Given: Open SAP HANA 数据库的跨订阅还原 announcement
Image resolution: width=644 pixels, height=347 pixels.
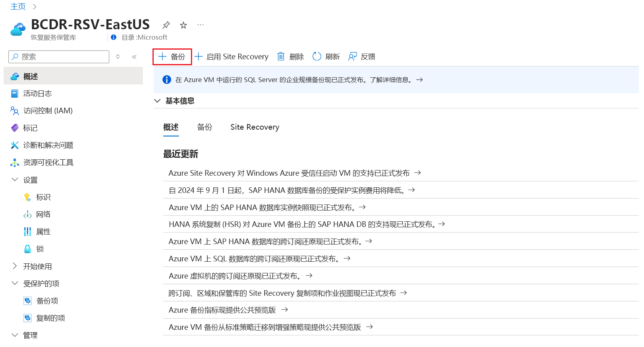Looking at the screenshot, I should (270, 241).
